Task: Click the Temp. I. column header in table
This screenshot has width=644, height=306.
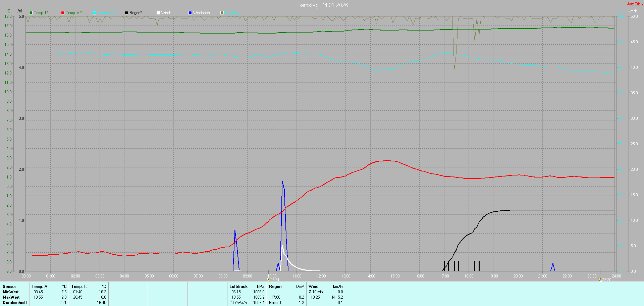Action: [79, 287]
